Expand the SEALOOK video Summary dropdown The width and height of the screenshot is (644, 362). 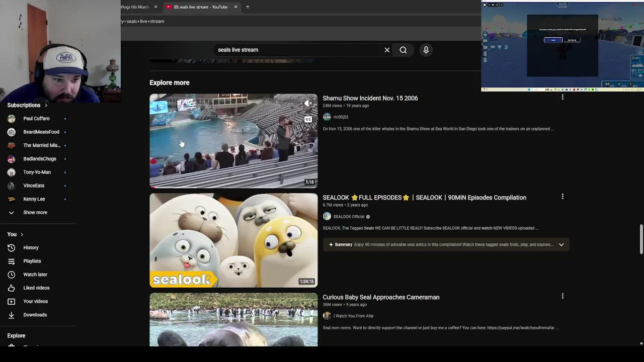561,245
